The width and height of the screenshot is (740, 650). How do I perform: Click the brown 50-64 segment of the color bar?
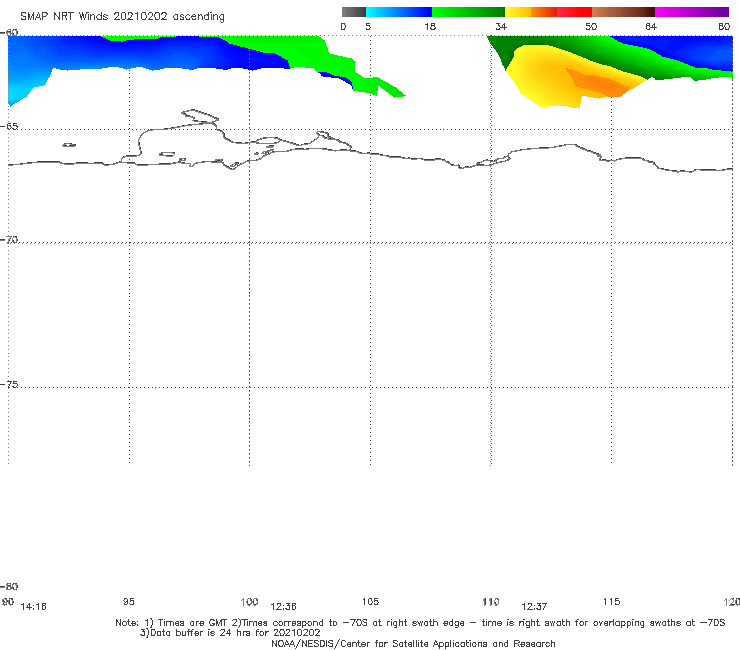pyautogui.click(x=623, y=12)
